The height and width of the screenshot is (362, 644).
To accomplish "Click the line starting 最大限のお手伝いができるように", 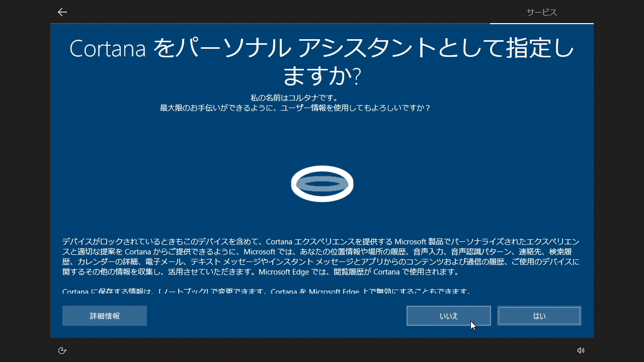I will [x=295, y=108].
